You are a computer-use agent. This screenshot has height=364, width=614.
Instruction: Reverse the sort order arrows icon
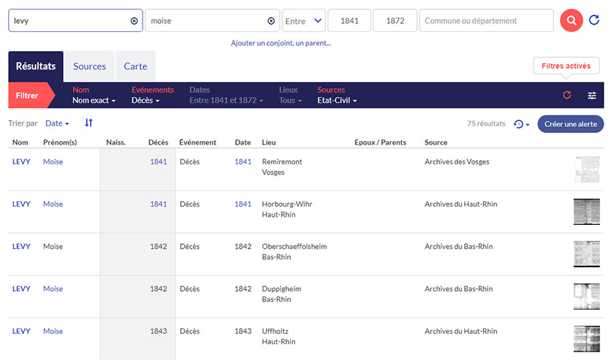(89, 123)
